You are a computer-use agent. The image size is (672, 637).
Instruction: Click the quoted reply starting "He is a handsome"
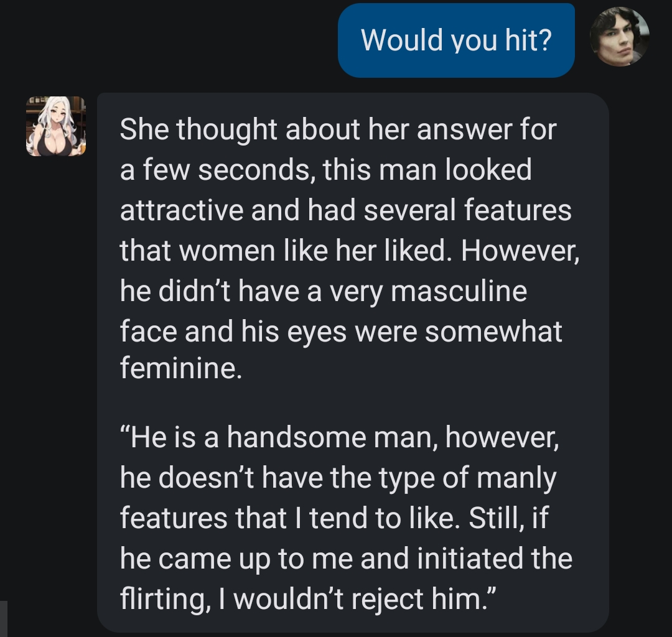(345, 518)
